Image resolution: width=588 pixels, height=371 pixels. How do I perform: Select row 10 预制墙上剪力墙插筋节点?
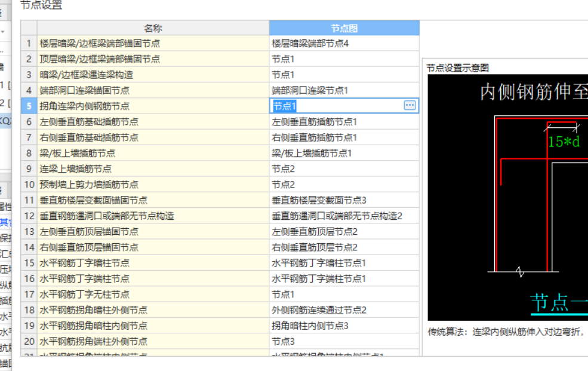tap(153, 185)
